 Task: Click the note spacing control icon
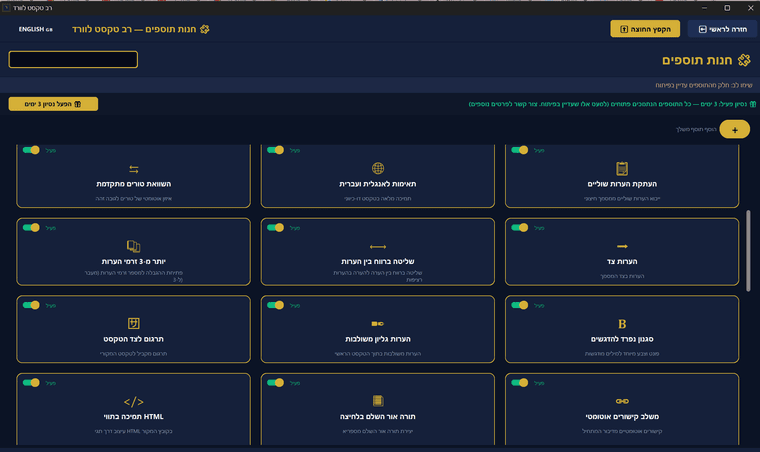pos(377,246)
